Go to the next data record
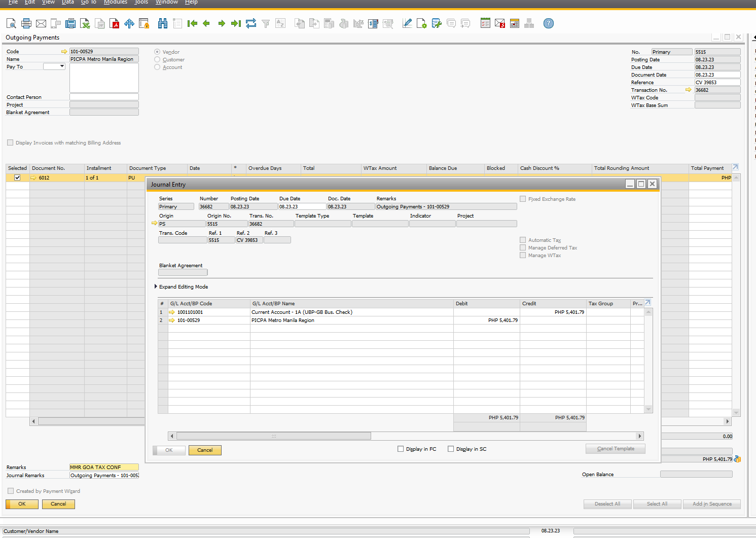This screenshot has height=538, width=756. [222, 23]
